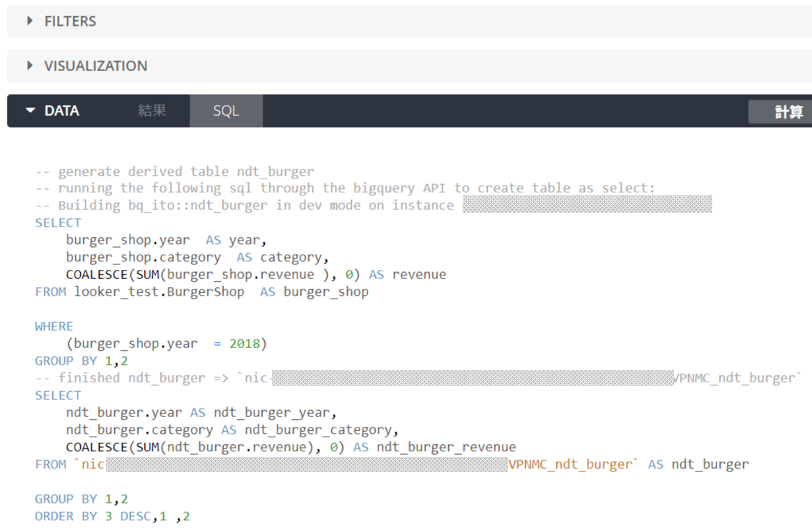The height and width of the screenshot is (530, 812).
Task: Click the 'COALESCE(SUM(burger_shop.revenue ), 0)' line
Action: 256,275
